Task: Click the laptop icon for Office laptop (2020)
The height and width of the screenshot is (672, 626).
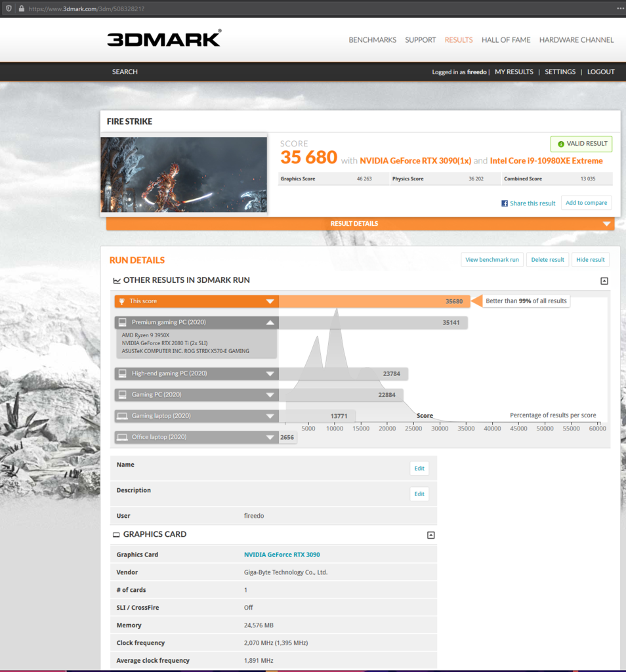Action: point(123,436)
